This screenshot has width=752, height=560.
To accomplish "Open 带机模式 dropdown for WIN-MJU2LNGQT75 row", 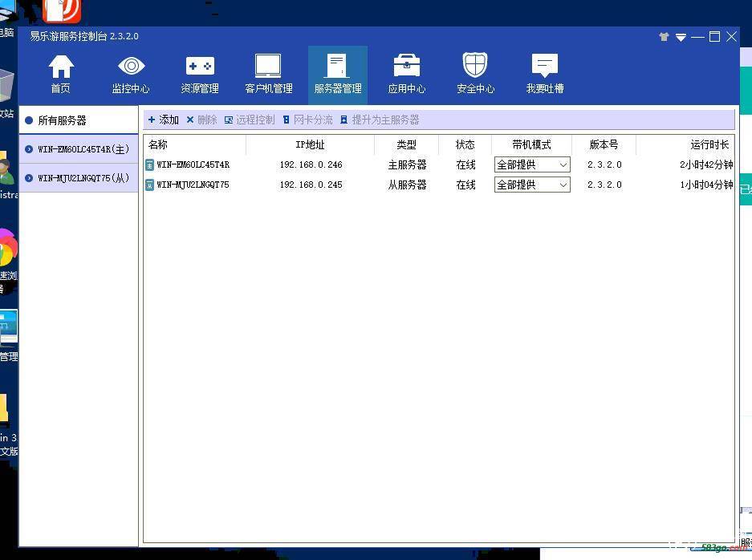I will pos(532,185).
